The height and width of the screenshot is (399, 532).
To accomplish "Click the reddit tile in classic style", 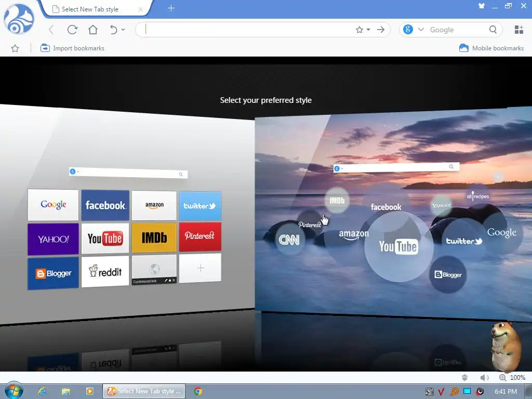I will (105, 271).
